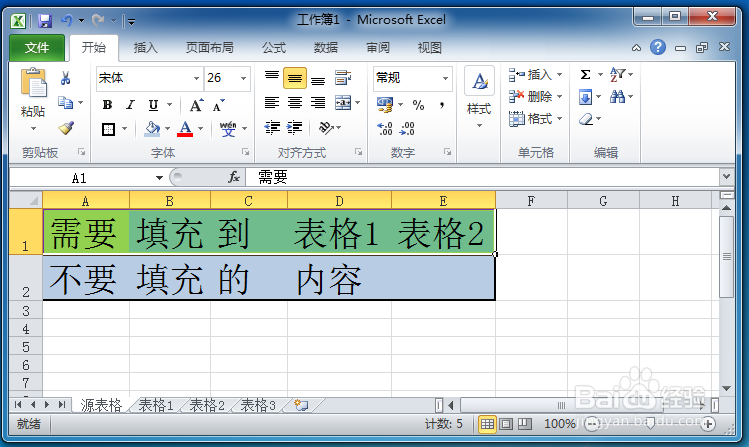Click the Fill down icon

(585, 97)
